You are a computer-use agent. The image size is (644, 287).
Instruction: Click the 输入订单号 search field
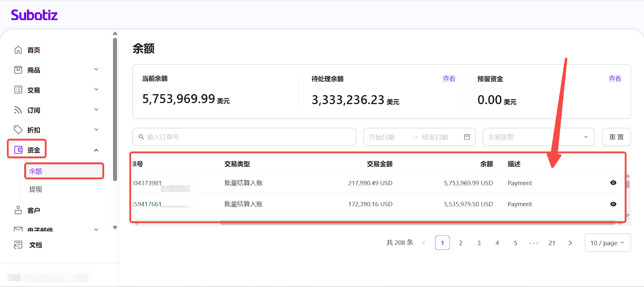click(244, 137)
